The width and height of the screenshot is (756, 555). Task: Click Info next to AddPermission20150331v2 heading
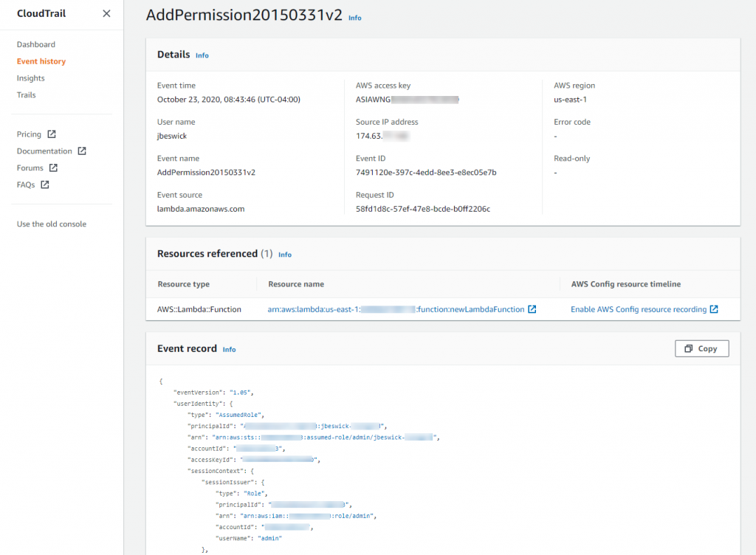pos(354,18)
